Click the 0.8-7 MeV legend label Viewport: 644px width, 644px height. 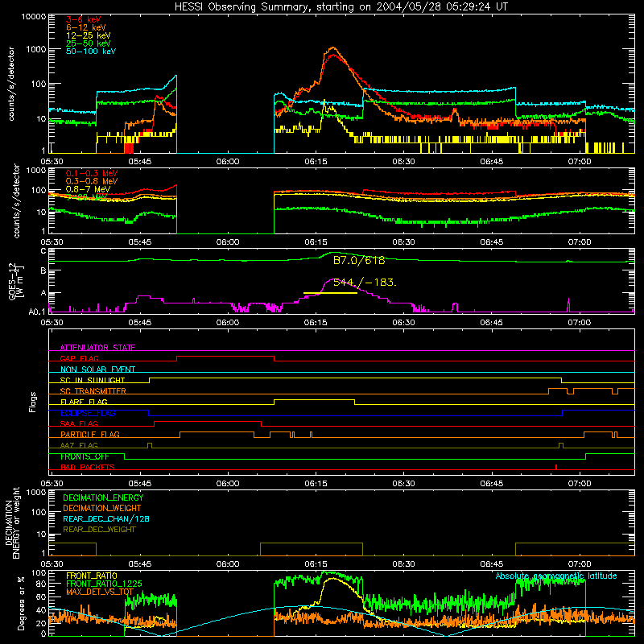88,189
